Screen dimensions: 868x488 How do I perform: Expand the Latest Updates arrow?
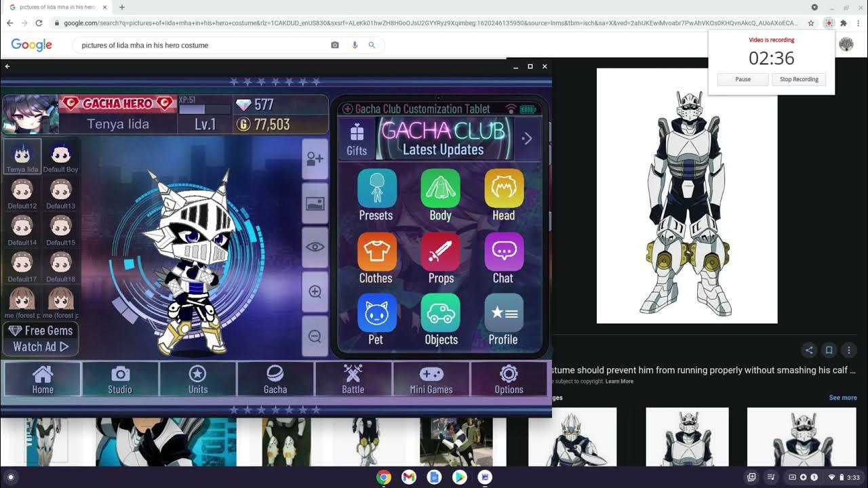(528, 138)
